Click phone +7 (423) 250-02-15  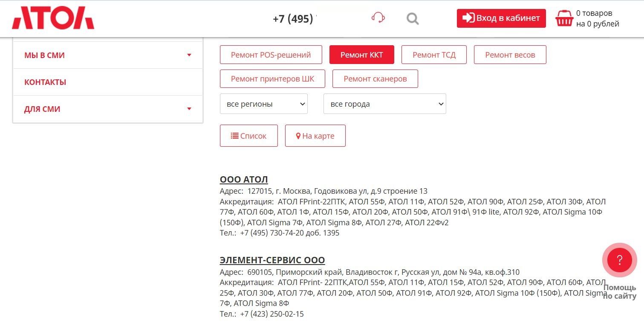click(x=272, y=314)
